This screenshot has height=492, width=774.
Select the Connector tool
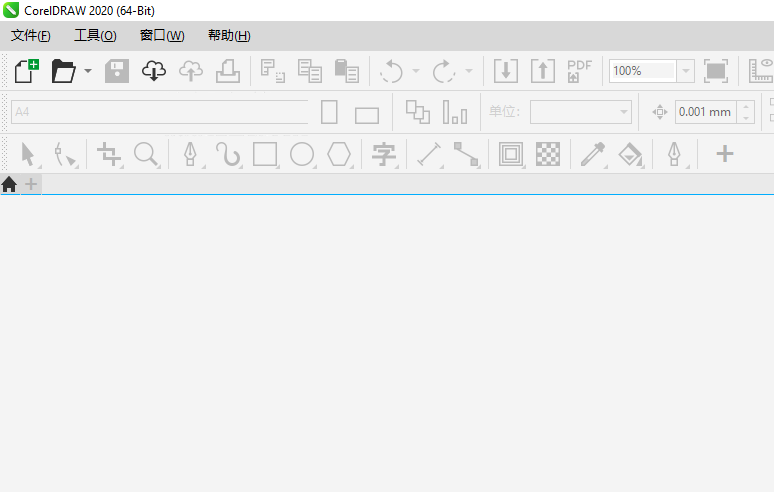click(466, 154)
